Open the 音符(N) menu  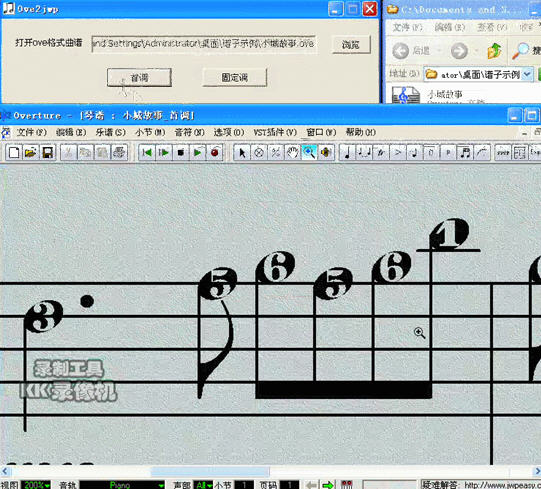tap(189, 132)
